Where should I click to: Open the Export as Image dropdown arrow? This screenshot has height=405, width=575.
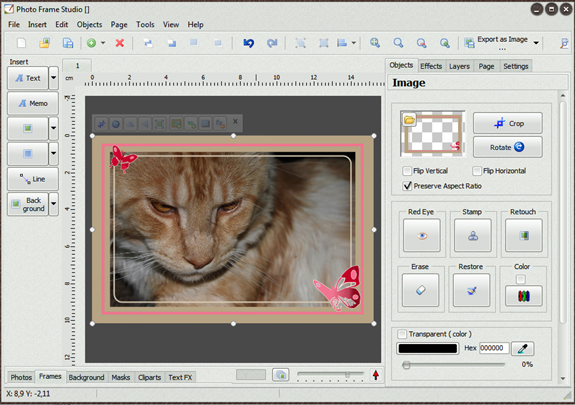[536, 43]
